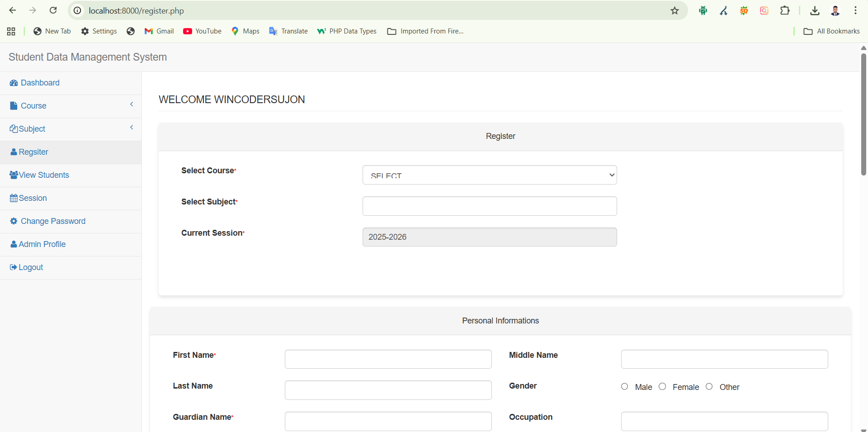Reload the page with the refresh icon

point(53,10)
